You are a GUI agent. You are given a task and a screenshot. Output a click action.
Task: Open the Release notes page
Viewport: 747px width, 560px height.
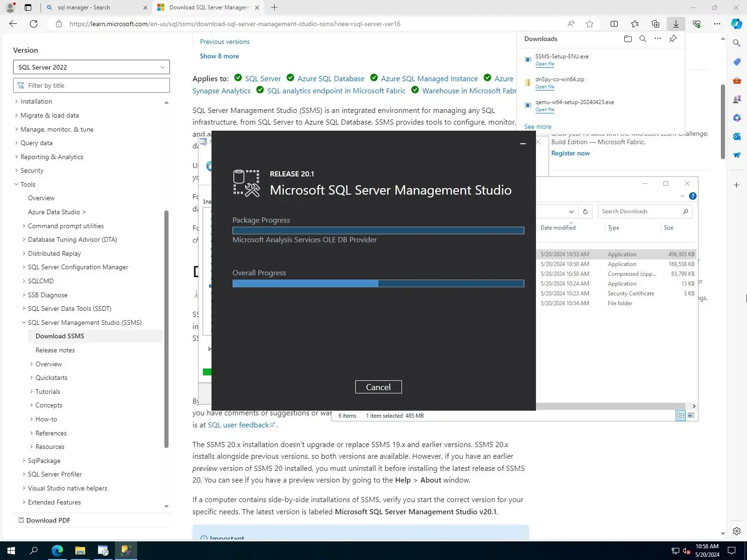tap(55, 350)
